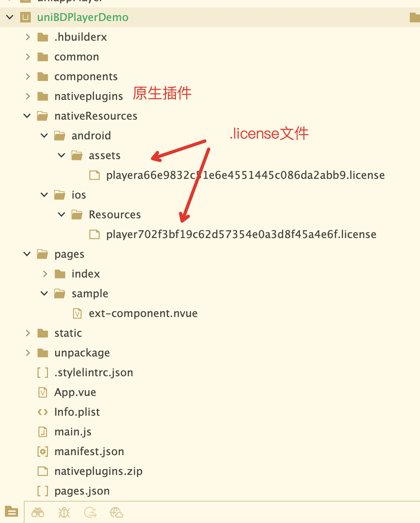Expand the index folder under pages
The image size is (420, 523).
pos(45,274)
